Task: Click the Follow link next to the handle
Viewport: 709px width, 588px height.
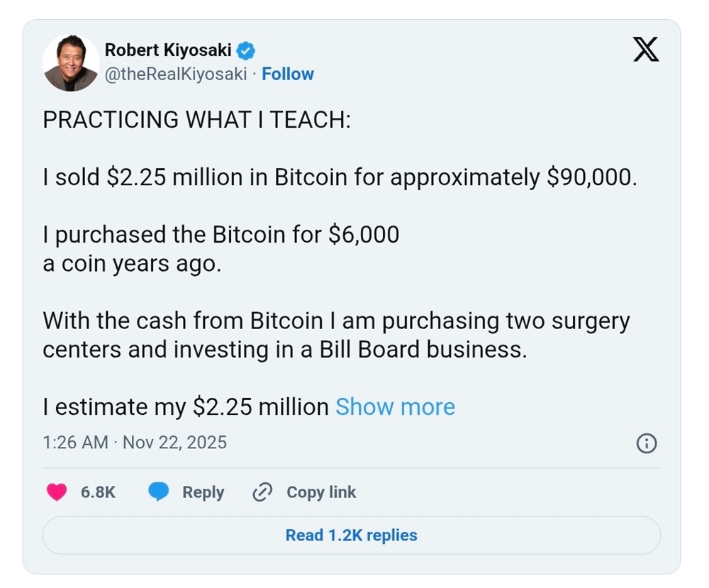Action: [x=287, y=74]
